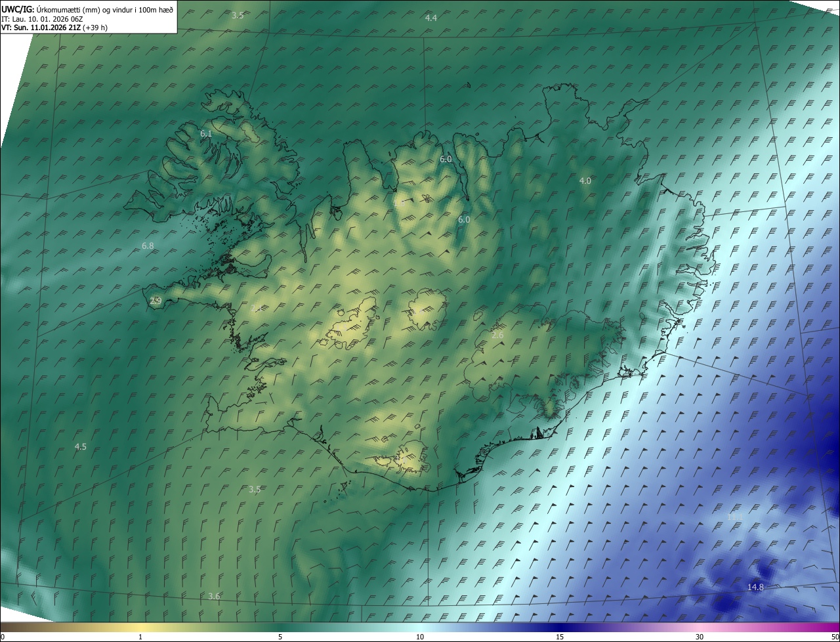Click the 30 label on the color scale
Screen dimensions: 840x642
coord(700,637)
